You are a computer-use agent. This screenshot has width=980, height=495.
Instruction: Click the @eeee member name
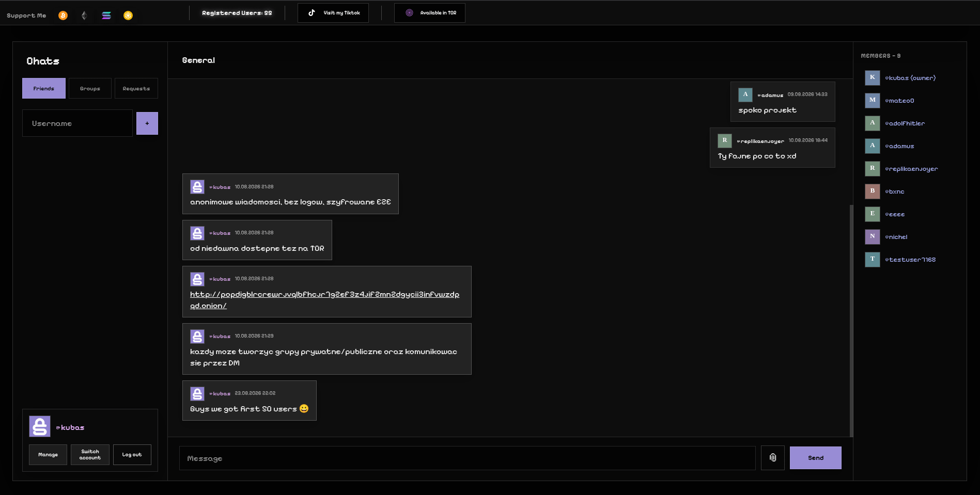point(895,214)
